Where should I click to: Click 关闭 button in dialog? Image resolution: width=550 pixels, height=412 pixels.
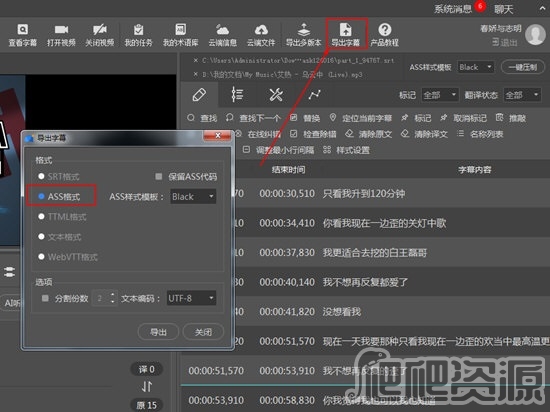click(203, 332)
